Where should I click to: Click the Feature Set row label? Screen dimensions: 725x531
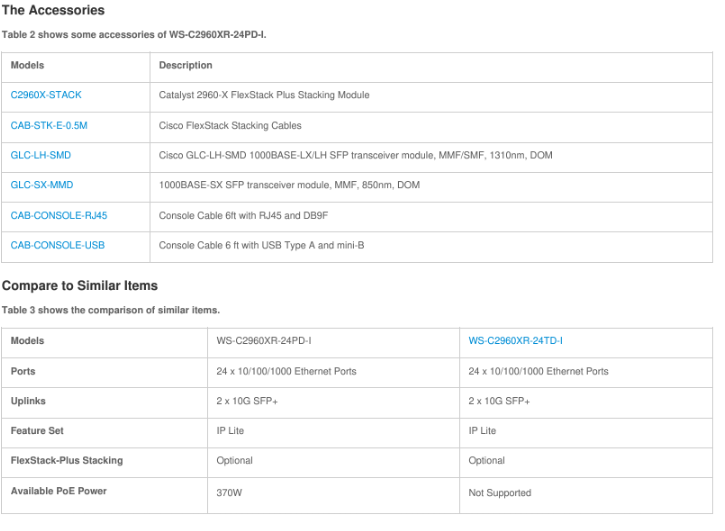37,430
